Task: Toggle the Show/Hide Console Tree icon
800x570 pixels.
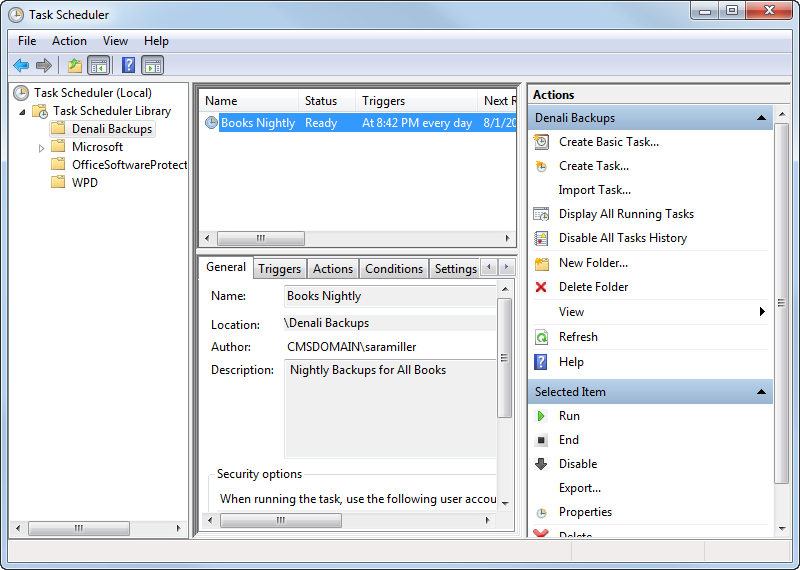Action: pyautogui.click(x=99, y=65)
